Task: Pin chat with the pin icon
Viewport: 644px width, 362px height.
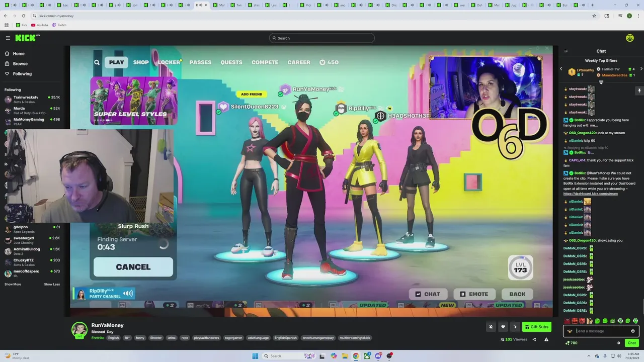Action: pos(639,90)
